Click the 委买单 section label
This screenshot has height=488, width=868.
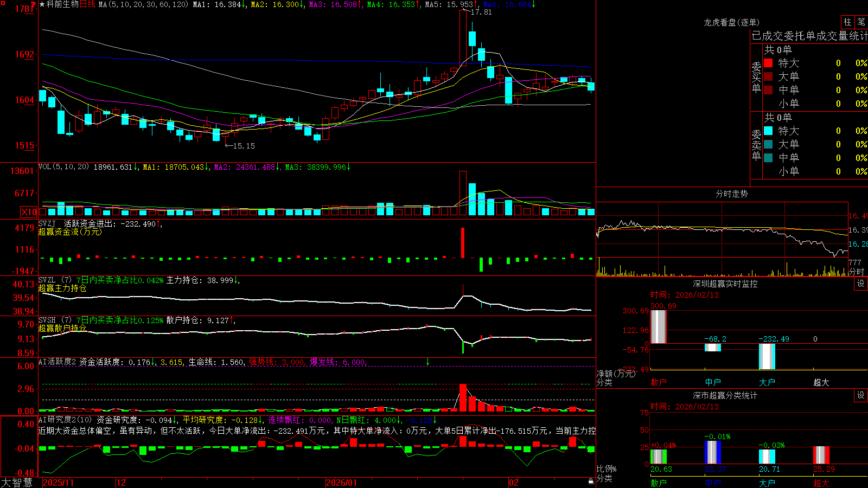pyautogui.click(x=756, y=77)
